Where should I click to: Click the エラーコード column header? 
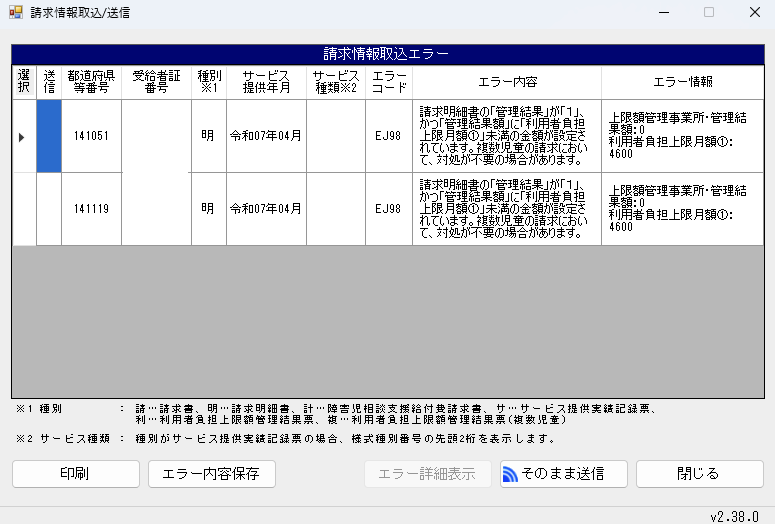(389, 82)
